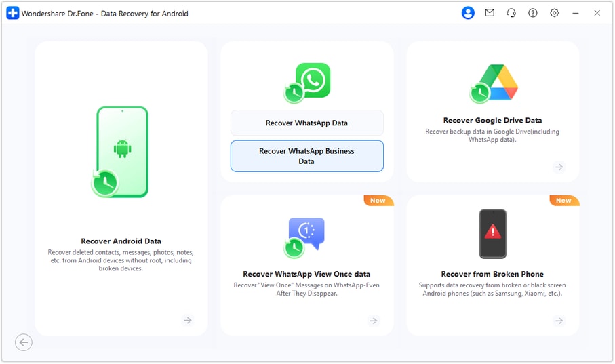This screenshot has width=615, height=364.
Task: Open the help question mark icon
Action: (x=533, y=13)
